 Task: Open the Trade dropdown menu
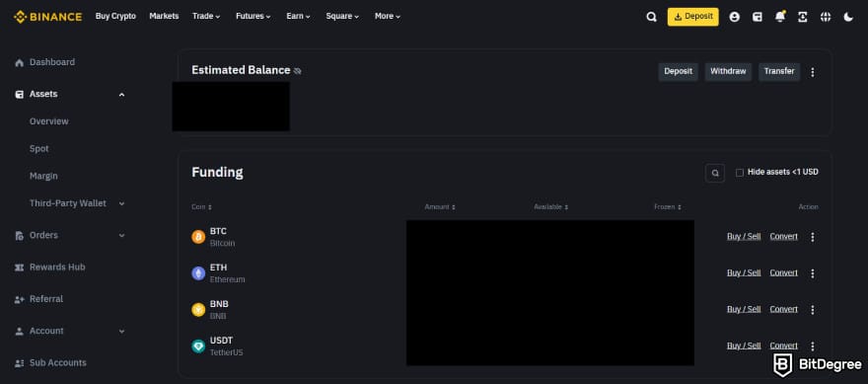206,16
